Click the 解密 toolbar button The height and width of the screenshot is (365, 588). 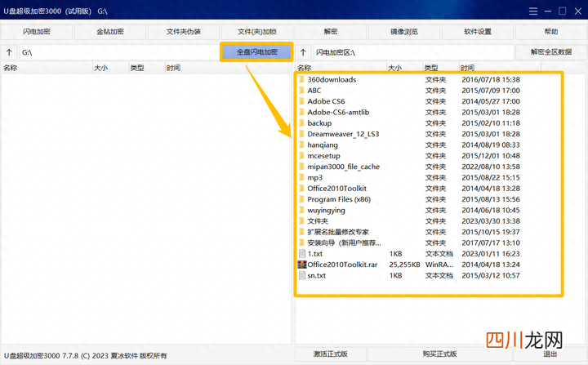(331, 32)
